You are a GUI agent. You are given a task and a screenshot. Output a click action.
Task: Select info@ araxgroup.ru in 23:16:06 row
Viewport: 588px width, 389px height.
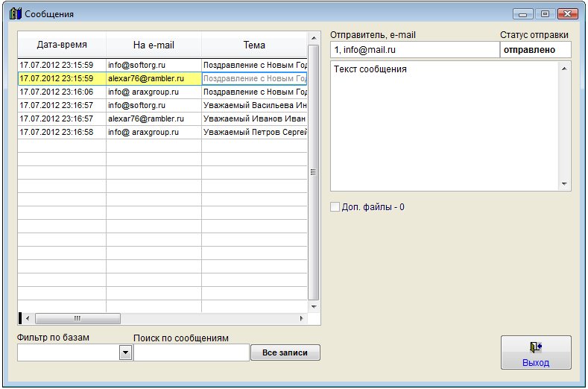pyautogui.click(x=154, y=92)
